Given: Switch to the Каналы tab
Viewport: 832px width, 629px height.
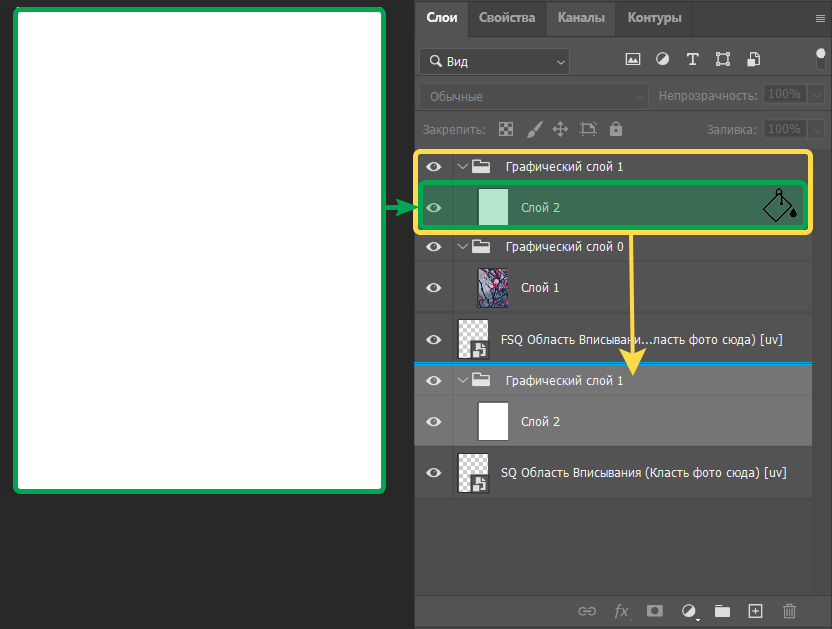Looking at the screenshot, I should point(581,17).
